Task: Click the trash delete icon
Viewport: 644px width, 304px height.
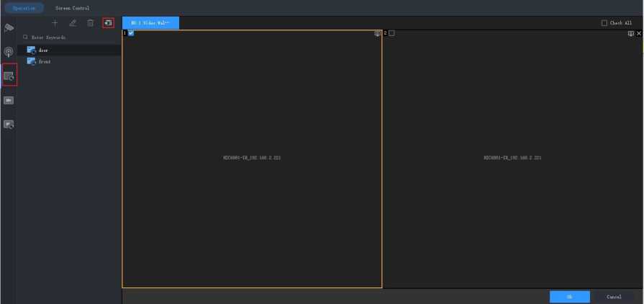Action: [x=91, y=23]
